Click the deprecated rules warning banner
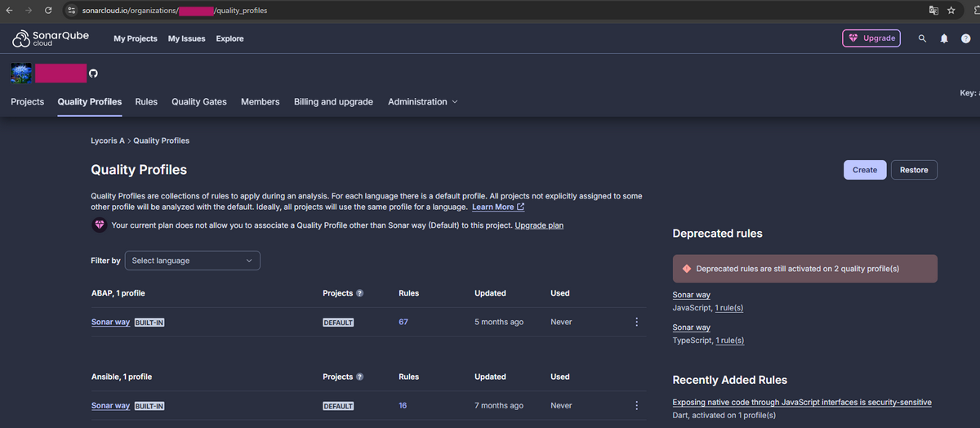980x428 pixels. click(804, 269)
